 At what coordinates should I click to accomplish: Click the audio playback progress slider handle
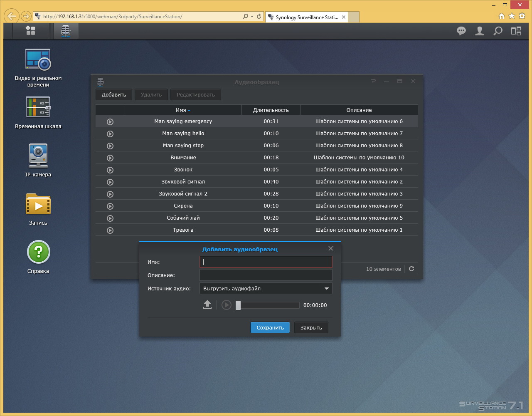click(238, 305)
